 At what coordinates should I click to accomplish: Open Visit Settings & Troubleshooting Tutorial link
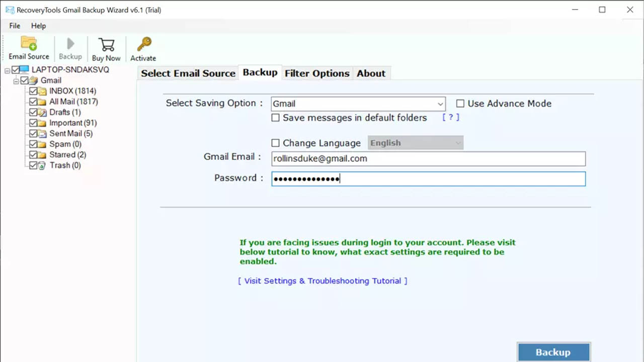click(323, 281)
